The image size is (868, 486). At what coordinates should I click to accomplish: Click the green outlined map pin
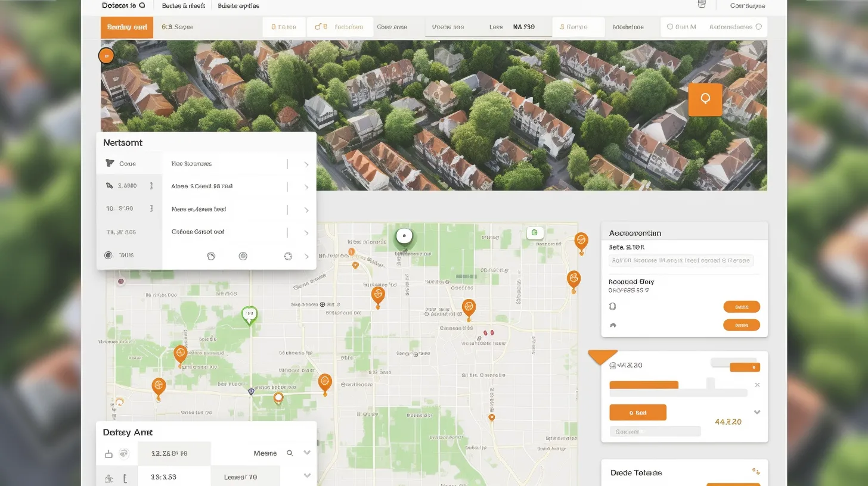(x=249, y=314)
